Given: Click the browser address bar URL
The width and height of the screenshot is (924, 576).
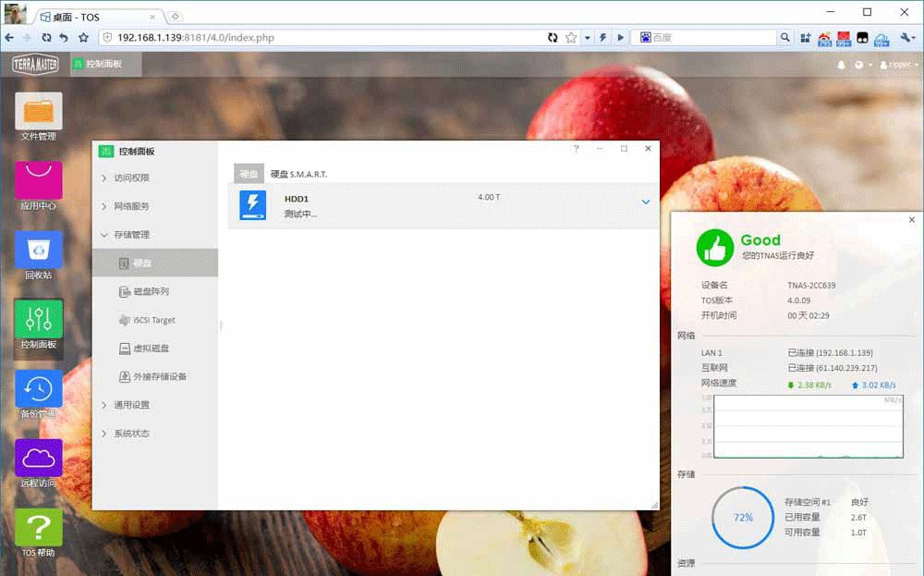Looking at the screenshot, I should coord(195,38).
